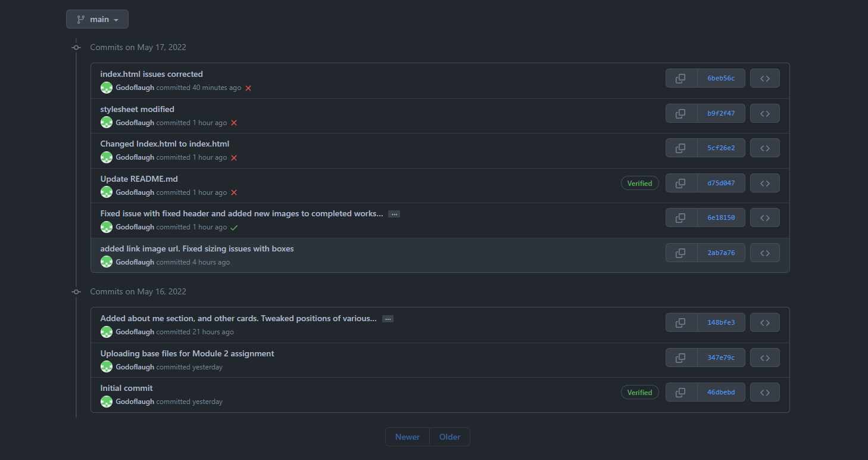View code at the Initial commit

(x=764, y=391)
